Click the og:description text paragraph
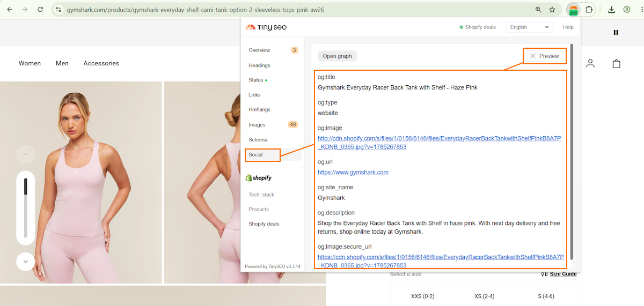The height and width of the screenshot is (306, 644). [x=438, y=227]
